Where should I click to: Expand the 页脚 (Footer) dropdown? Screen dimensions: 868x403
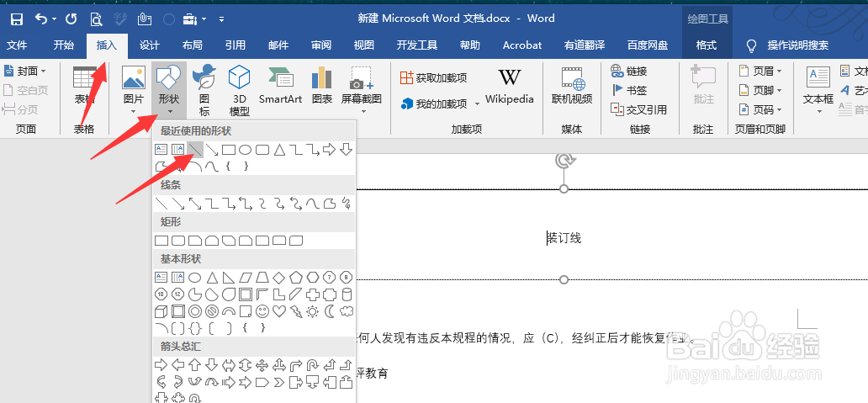pyautogui.click(x=779, y=90)
